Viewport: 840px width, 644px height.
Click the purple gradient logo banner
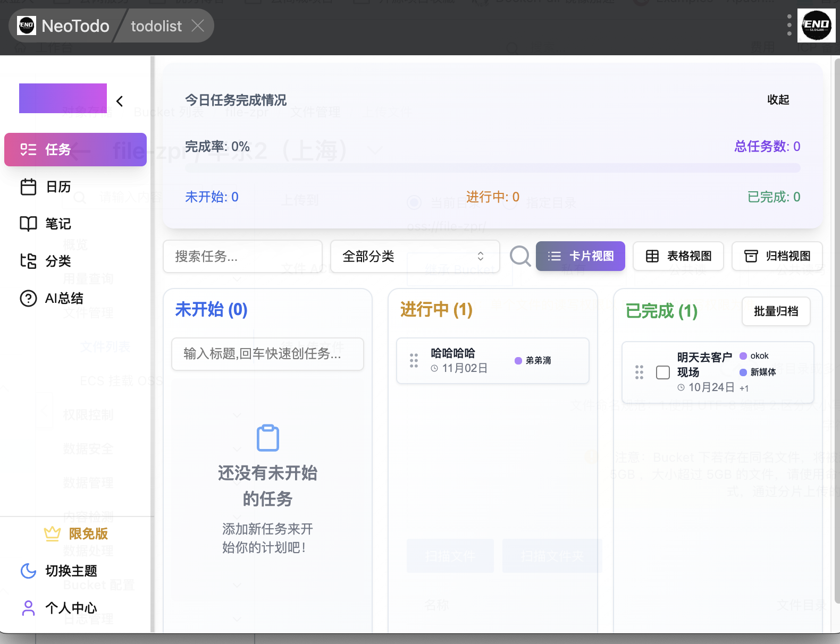[63, 98]
